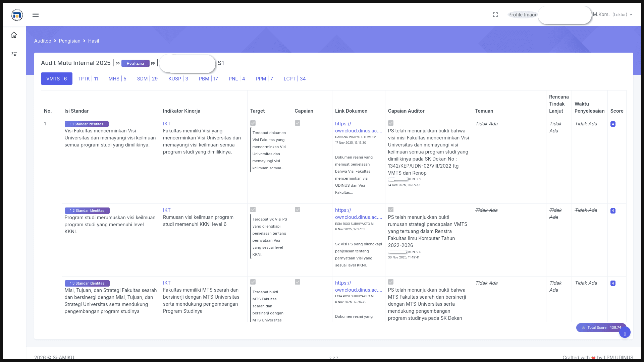Image resolution: width=644 pixels, height=362 pixels.
Task: Open the PNL | 4 tab
Action: click(237, 79)
